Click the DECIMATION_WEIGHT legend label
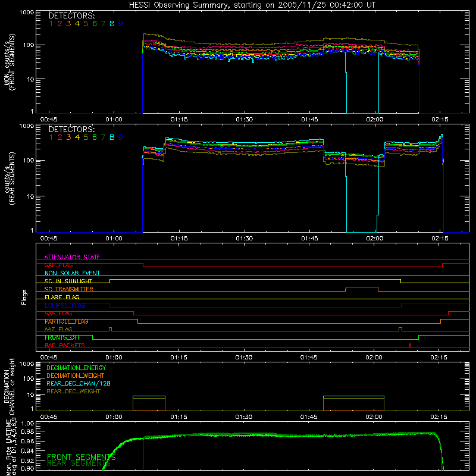Screen dimensions: 476x476 [76, 375]
